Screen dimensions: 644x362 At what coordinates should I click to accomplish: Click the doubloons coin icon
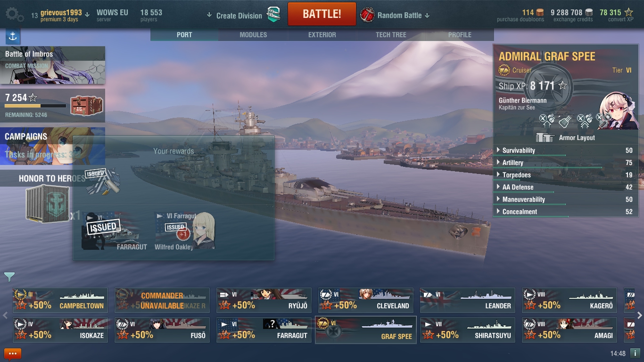coord(540,12)
